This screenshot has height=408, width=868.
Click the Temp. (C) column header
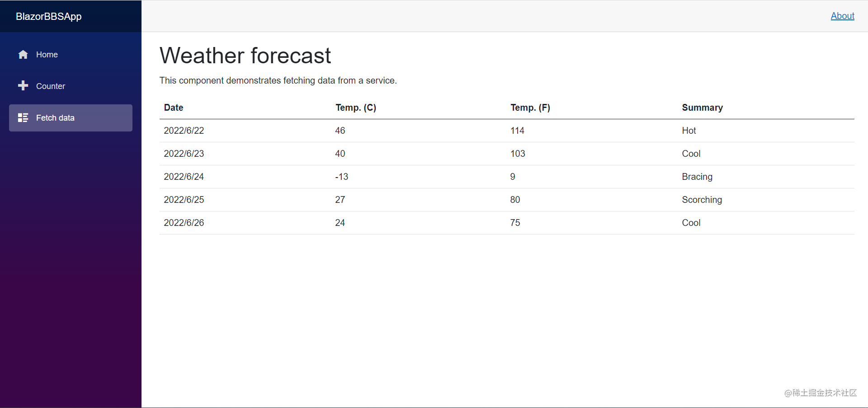[356, 108]
